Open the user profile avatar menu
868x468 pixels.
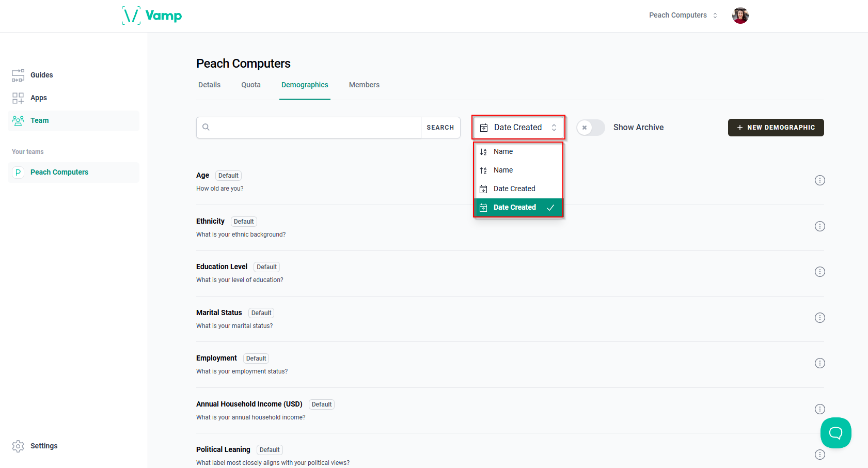point(740,15)
